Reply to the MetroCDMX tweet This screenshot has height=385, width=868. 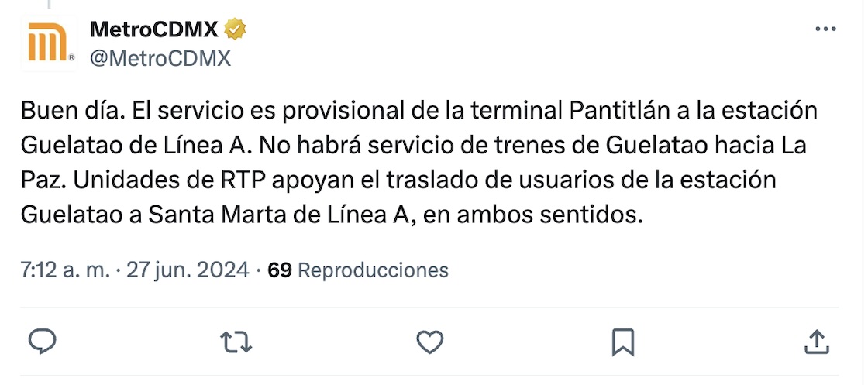click(x=42, y=341)
